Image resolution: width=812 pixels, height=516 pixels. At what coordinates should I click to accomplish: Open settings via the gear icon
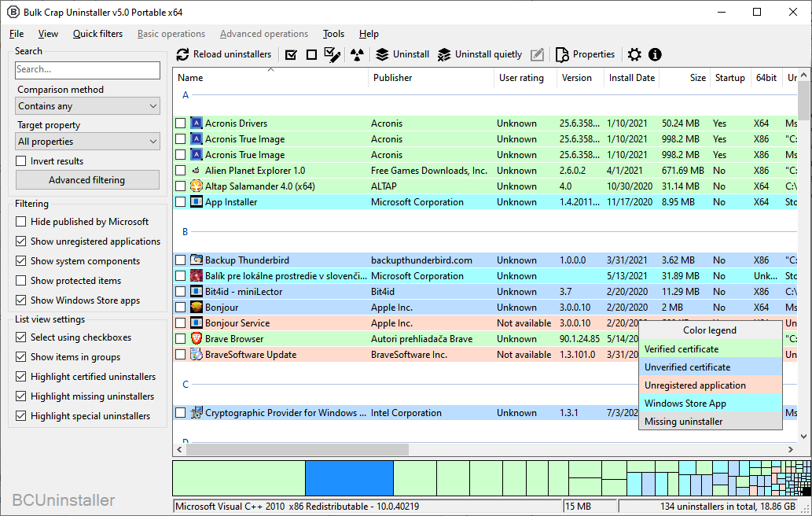[634, 54]
